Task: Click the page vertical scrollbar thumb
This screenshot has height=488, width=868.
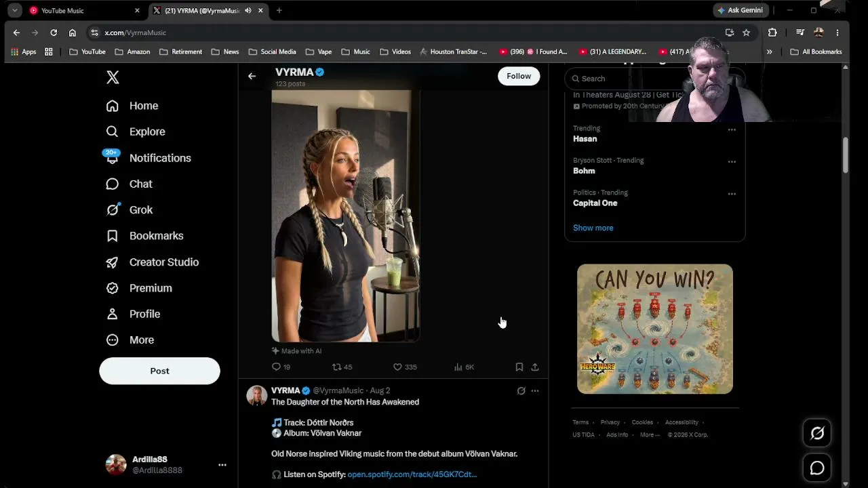Action: (846, 155)
